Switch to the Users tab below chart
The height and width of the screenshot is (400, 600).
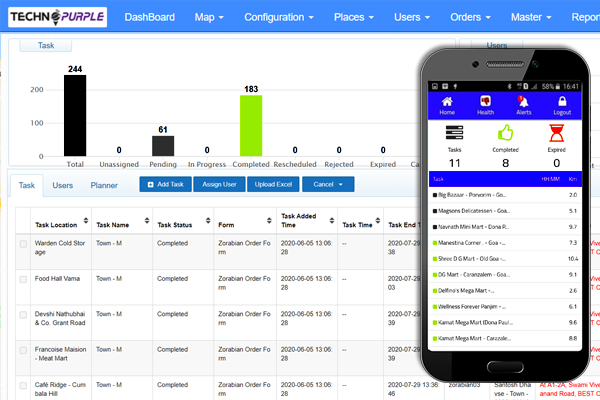click(62, 185)
